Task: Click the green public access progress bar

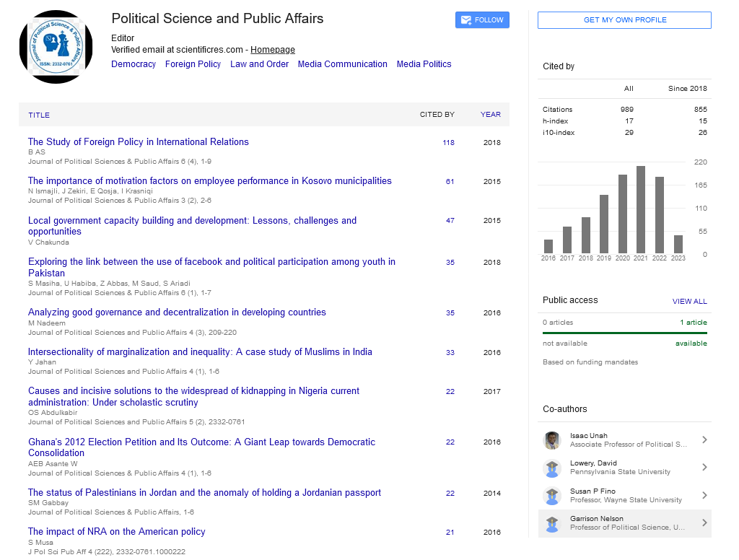Action: [x=624, y=333]
